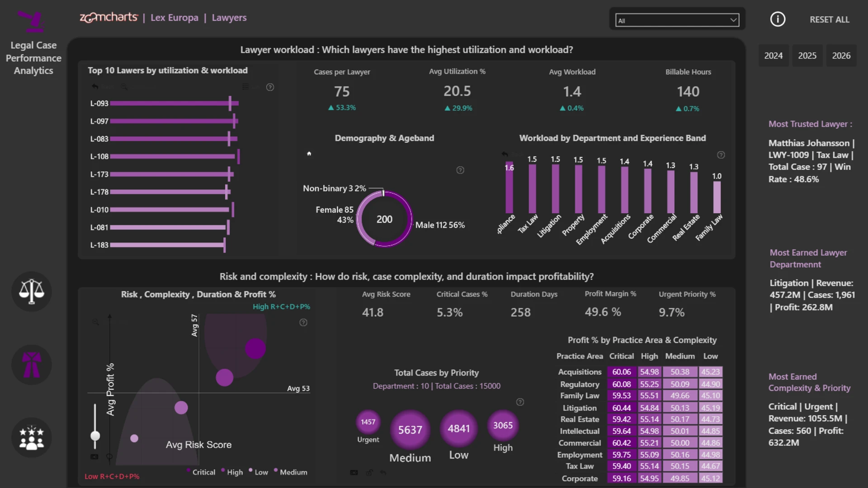The image size is (868, 488).
Task: Click the Lex Europa breadcrumb
Action: tap(174, 18)
